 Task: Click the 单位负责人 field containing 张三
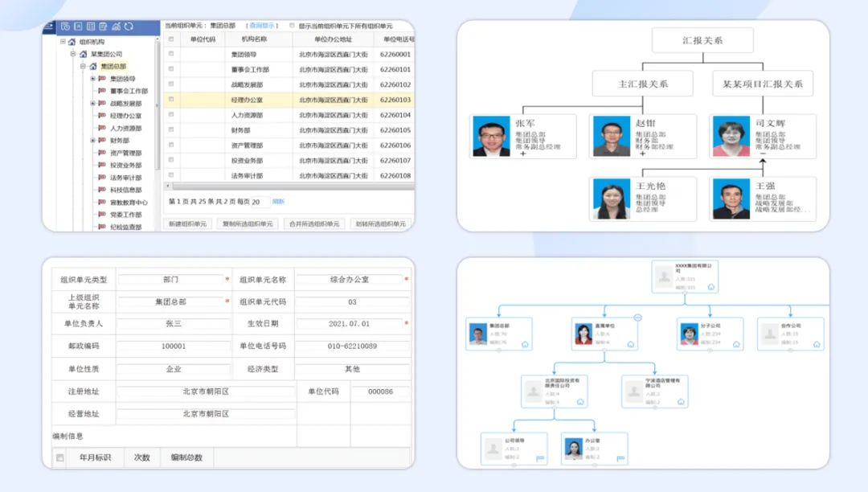(174, 324)
